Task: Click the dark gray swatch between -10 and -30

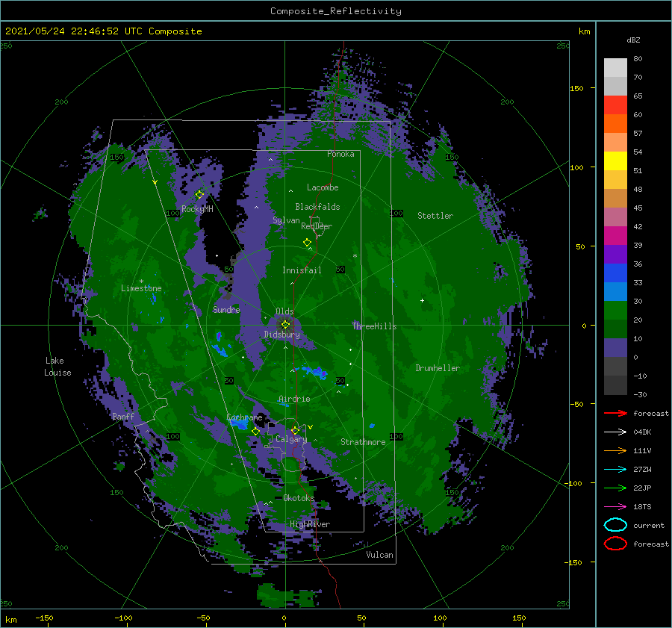Action: [x=615, y=385]
